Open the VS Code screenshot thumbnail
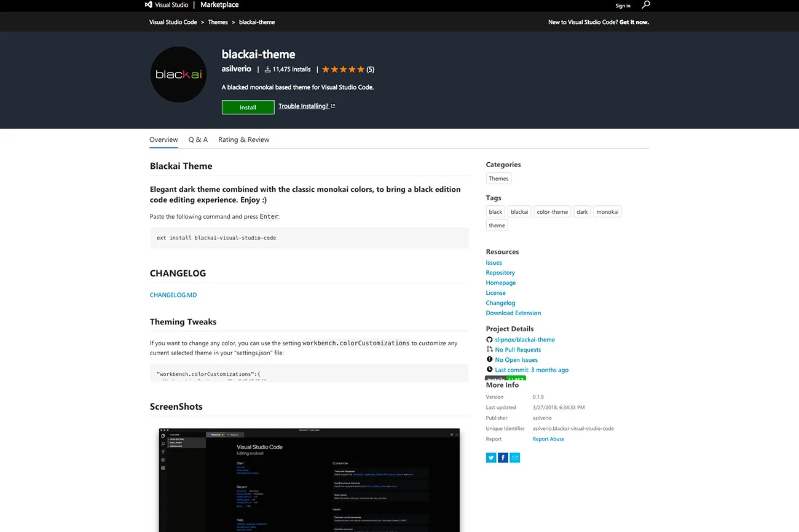 pos(309,480)
